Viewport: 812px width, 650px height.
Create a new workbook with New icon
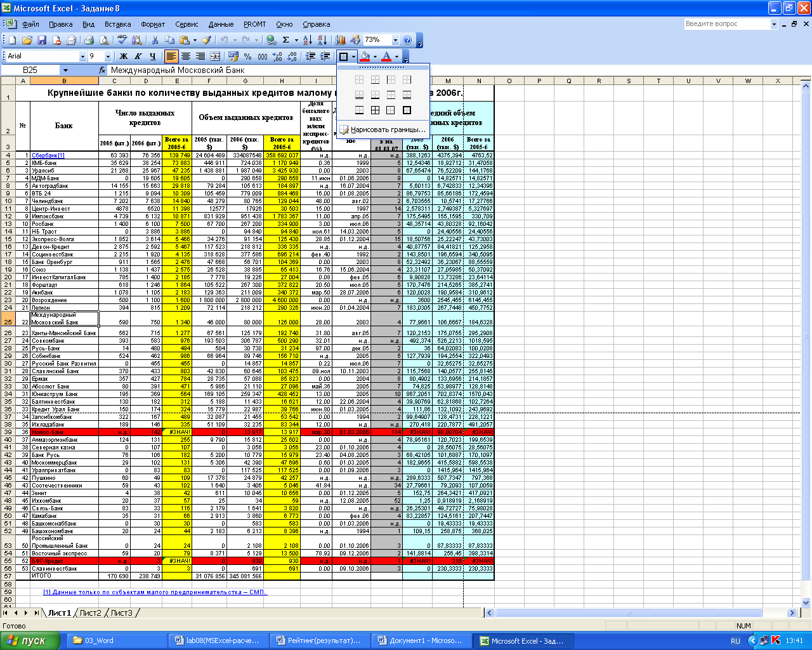(x=12, y=40)
